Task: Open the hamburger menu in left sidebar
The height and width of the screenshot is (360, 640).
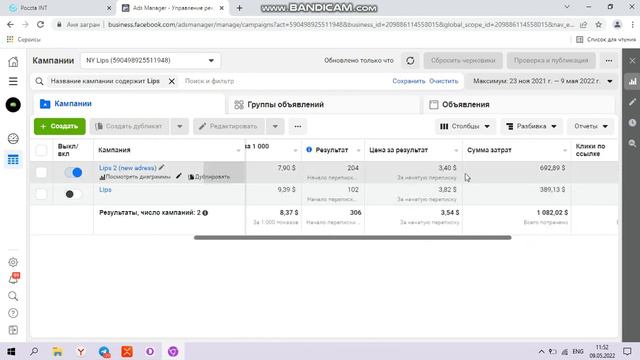Action: coord(13,81)
